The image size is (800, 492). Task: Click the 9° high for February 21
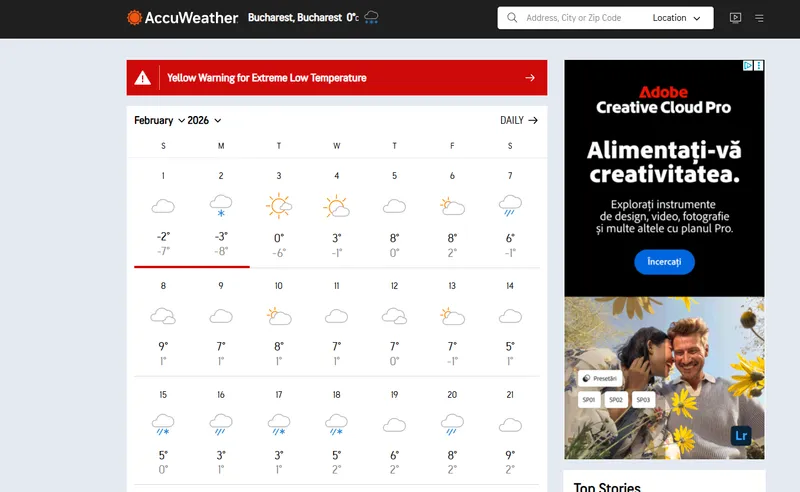510,455
